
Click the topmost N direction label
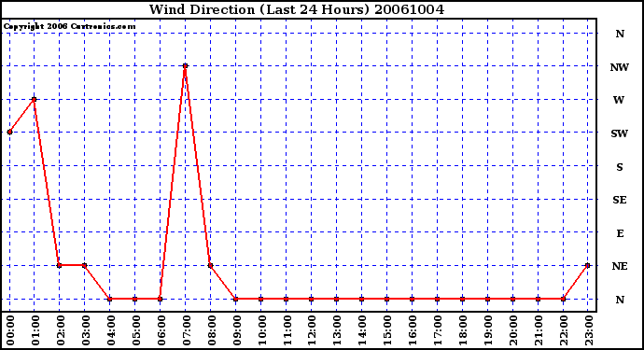tap(620, 35)
